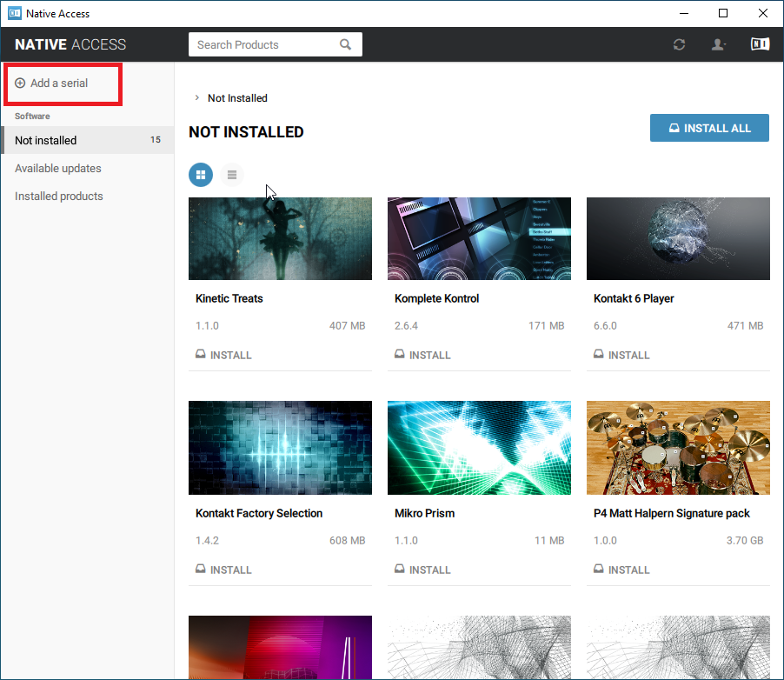Image resolution: width=784 pixels, height=680 pixels.
Task: Click inside the Search Products field
Action: pos(261,45)
